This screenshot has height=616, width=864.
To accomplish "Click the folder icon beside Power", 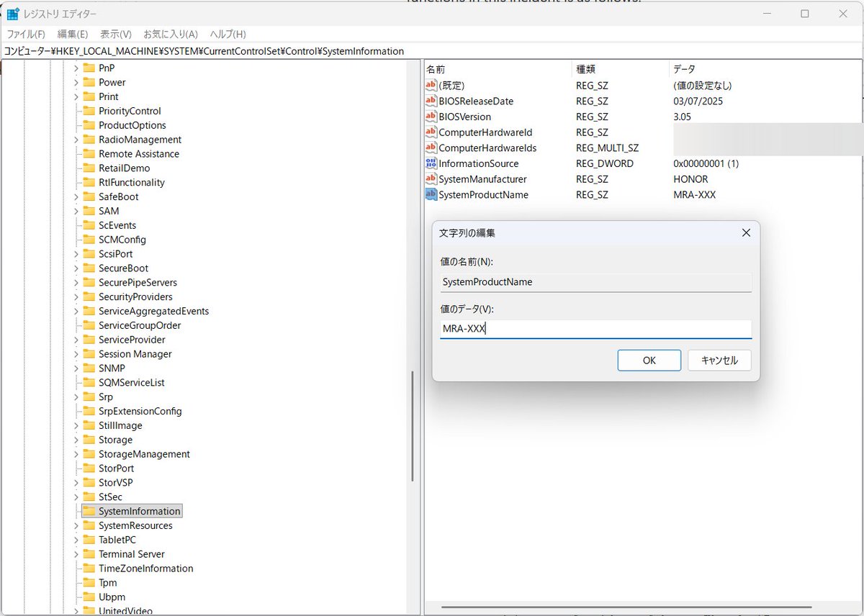I will pyautogui.click(x=89, y=82).
